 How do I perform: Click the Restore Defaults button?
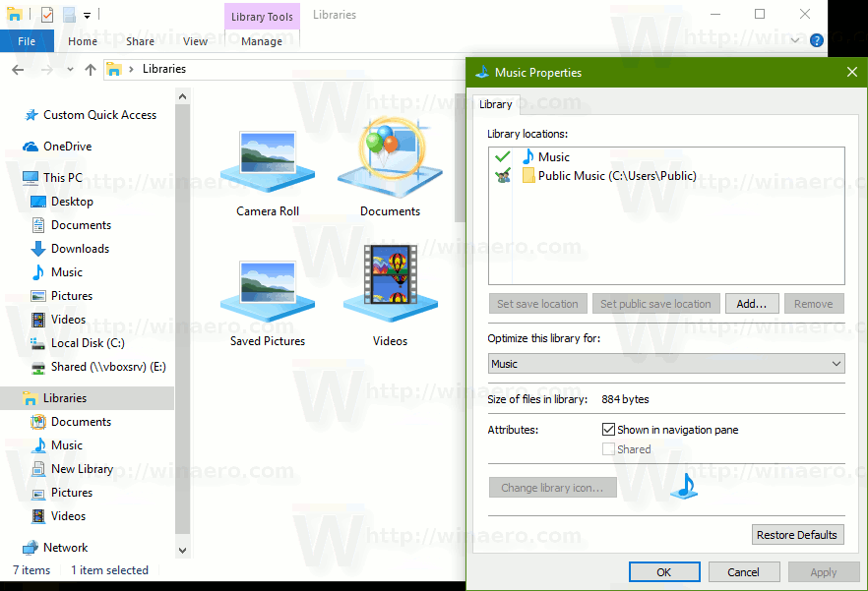pyautogui.click(x=797, y=534)
